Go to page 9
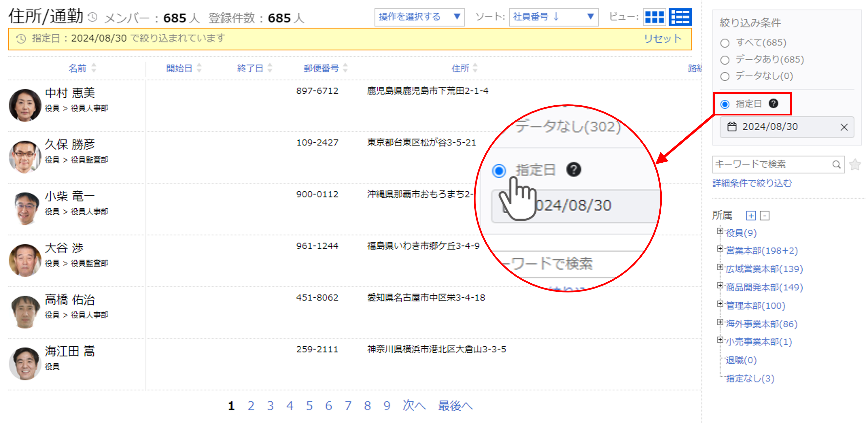The width and height of the screenshot is (868, 423). 387,406
